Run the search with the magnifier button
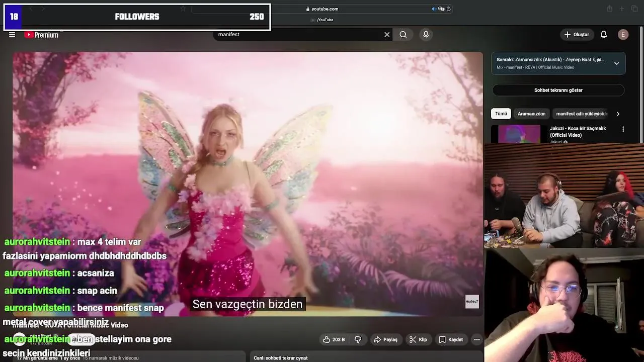Screen dimensions: 644x362 click(x=403, y=35)
